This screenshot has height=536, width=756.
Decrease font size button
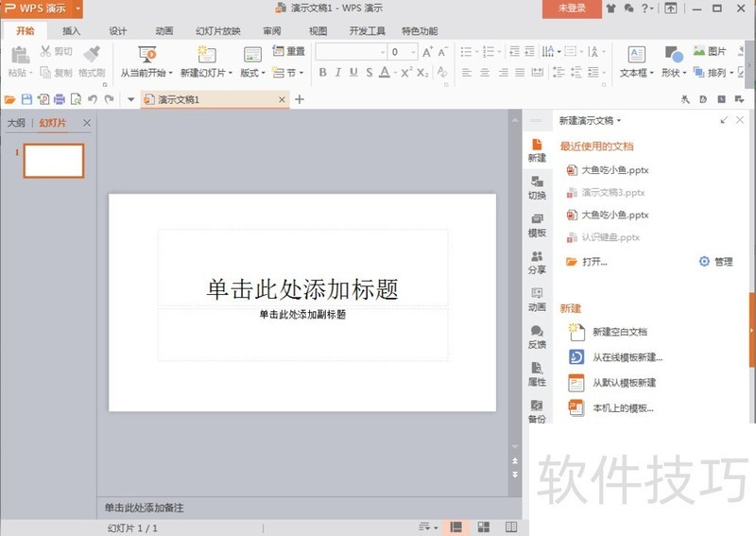click(x=442, y=52)
